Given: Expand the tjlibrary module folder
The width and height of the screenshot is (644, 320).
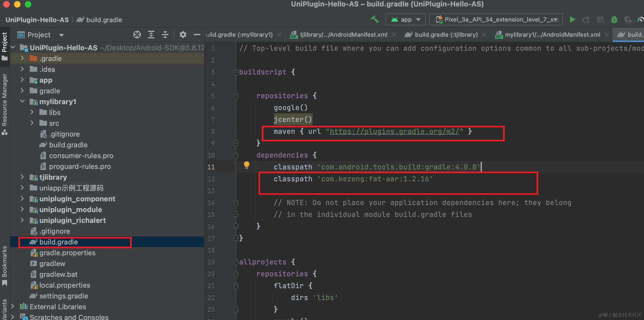Looking at the screenshot, I should point(22,177).
